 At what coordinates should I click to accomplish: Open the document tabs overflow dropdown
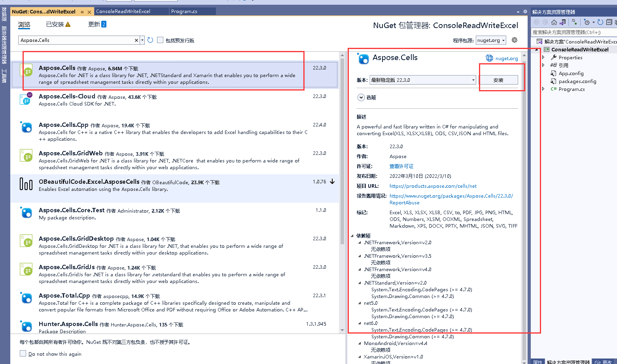[518, 12]
